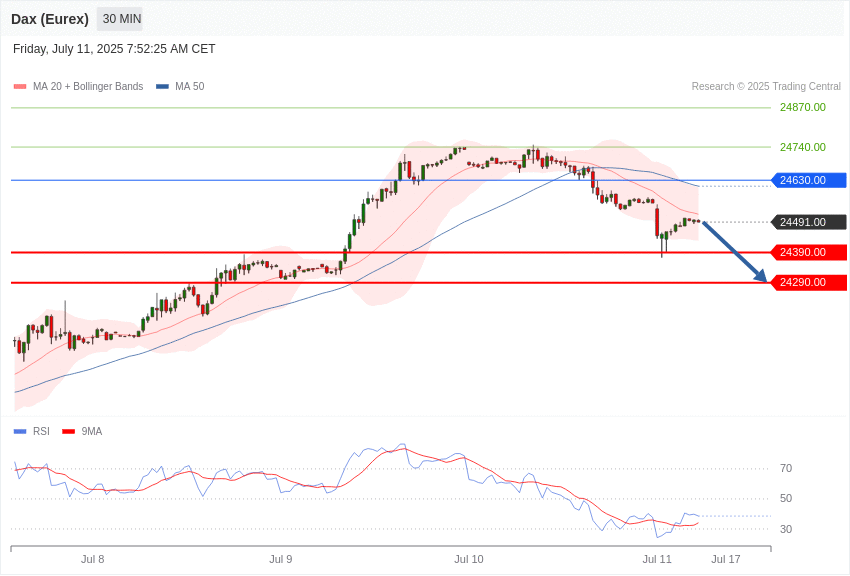The width and height of the screenshot is (850, 576).
Task: Click the 30 MIN timeframe button
Action: 121,19
